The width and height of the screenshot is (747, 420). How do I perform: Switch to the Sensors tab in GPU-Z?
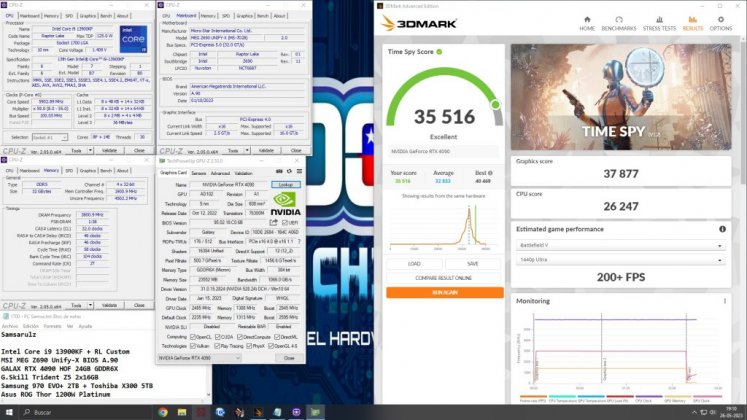tap(199, 173)
